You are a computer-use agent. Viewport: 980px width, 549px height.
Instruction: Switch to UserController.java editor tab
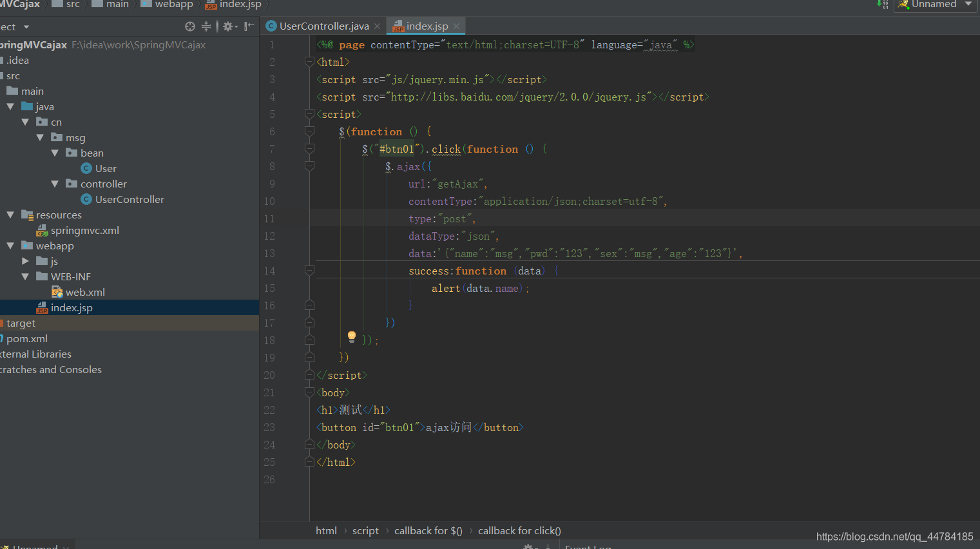click(324, 26)
